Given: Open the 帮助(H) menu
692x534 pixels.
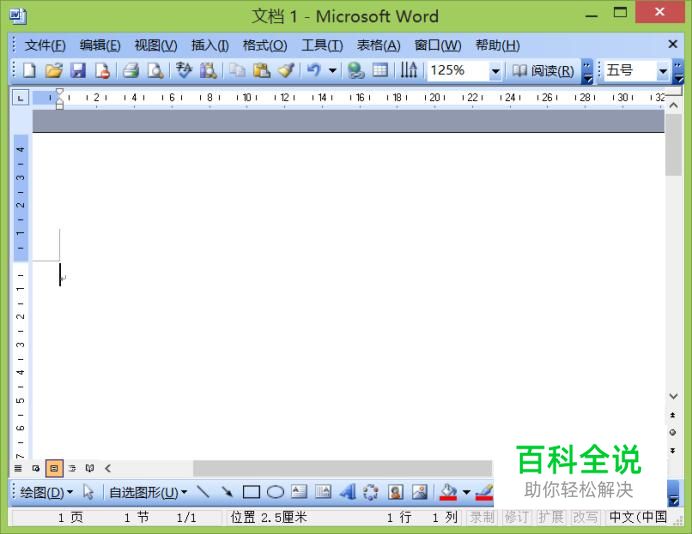Looking at the screenshot, I should point(497,45).
